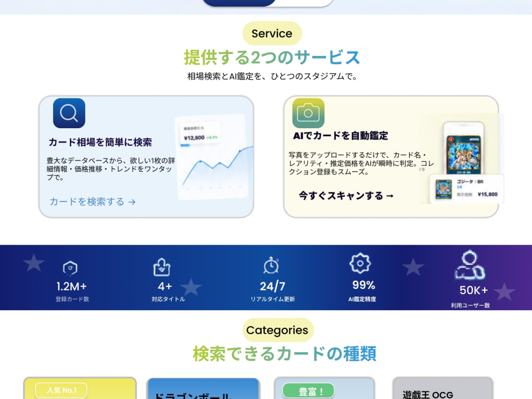Click the users icon above 50K+
Viewport: 532px width, 399px height.
click(470, 265)
